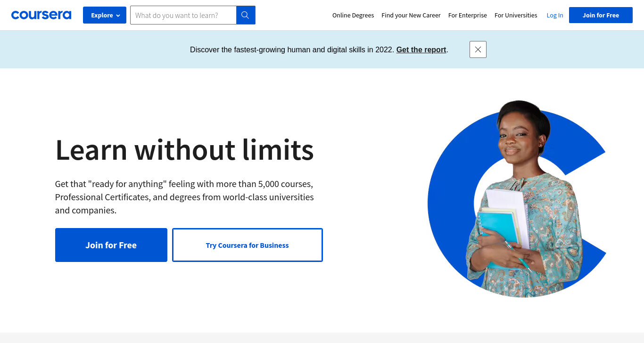The height and width of the screenshot is (343, 644).
Task: Open Online Degrees in the top nav
Action: tap(353, 15)
